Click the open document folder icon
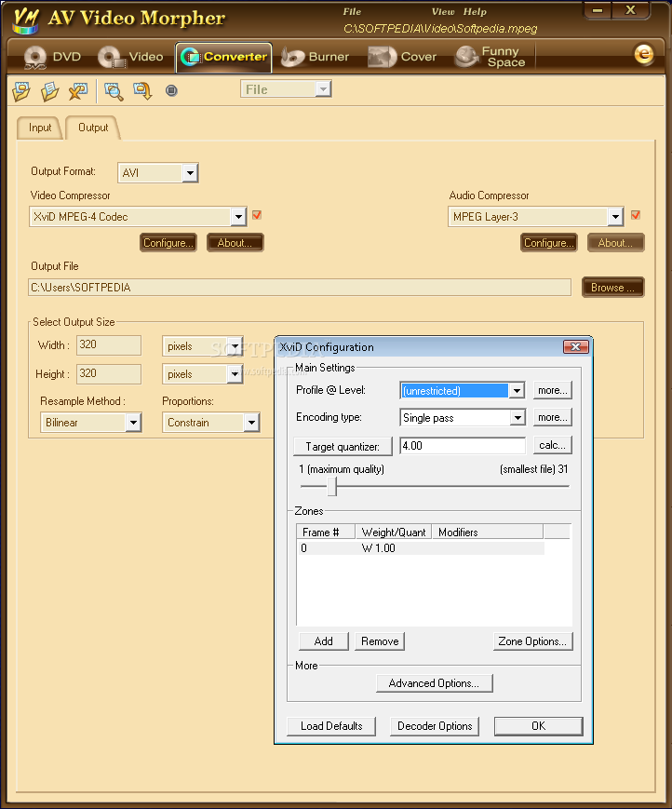This screenshot has height=809, width=672. (49, 91)
